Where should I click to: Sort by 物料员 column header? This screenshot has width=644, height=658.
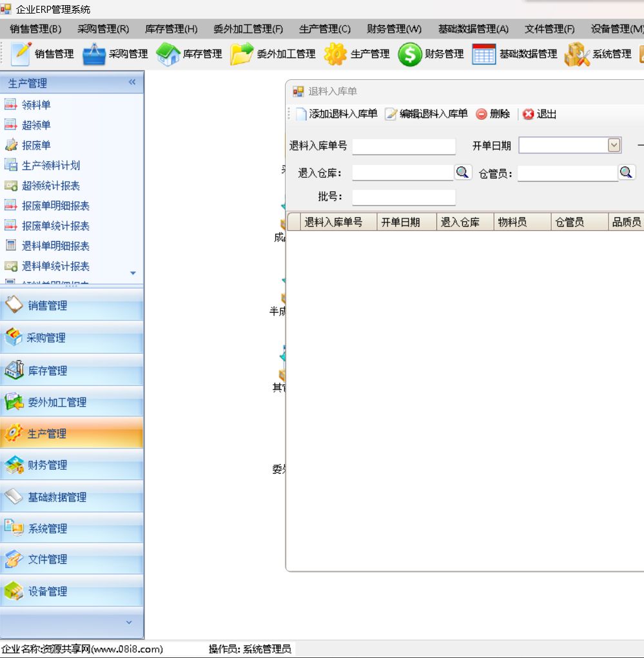[x=522, y=222]
